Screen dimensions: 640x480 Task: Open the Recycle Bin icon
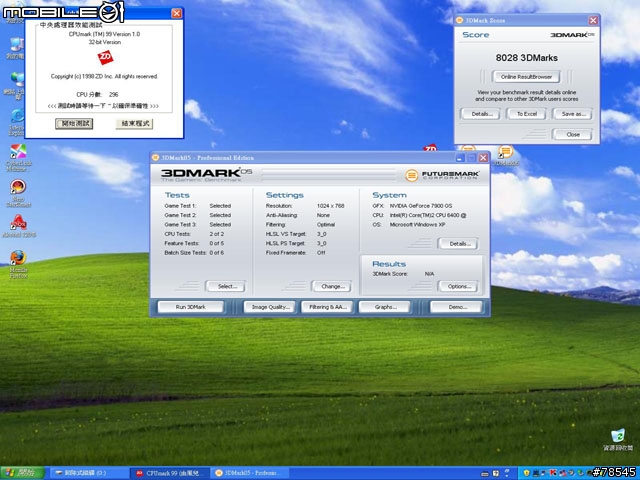point(618,439)
